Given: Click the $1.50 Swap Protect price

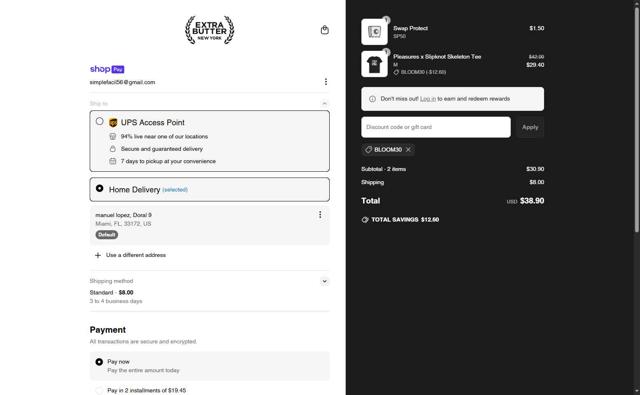Looking at the screenshot, I should pyautogui.click(x=537, y=28).
